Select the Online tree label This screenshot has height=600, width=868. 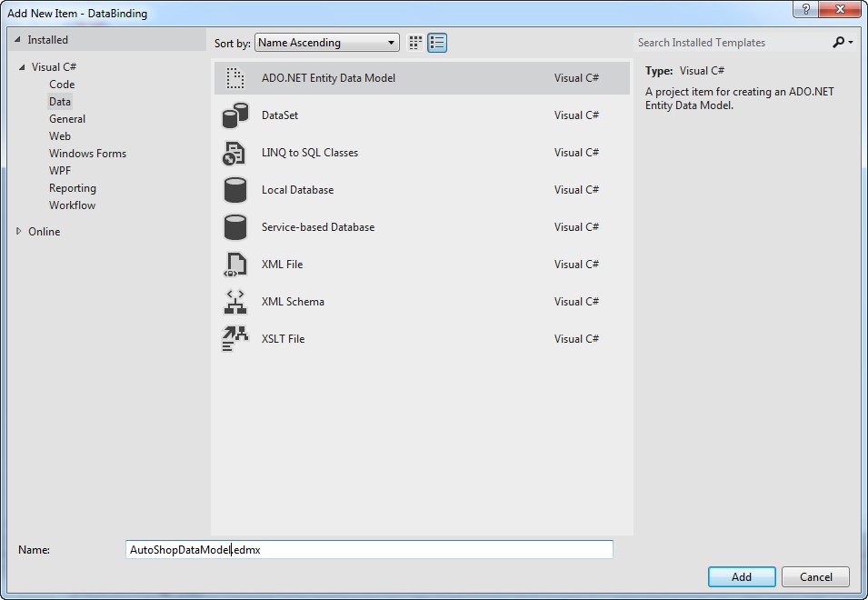[x=45, y=232]
